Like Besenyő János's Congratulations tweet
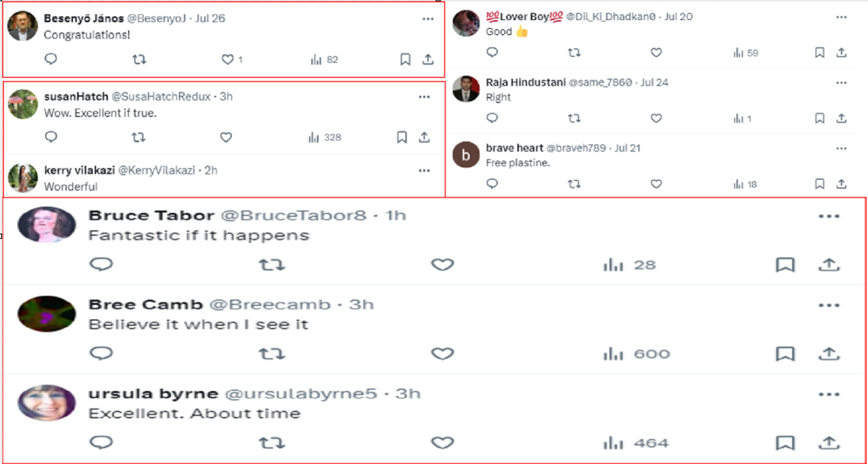This screenshot has width=868, height=464. (x=227, y=60)
